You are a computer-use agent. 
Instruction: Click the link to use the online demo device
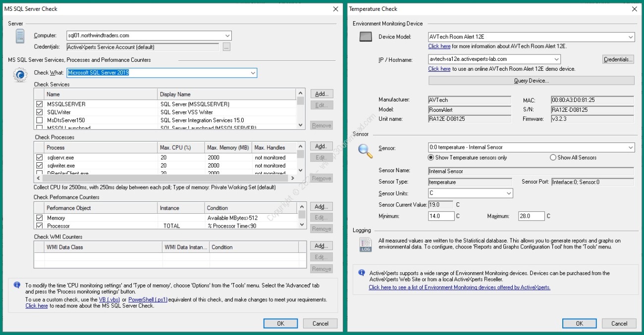coord(439,69)
